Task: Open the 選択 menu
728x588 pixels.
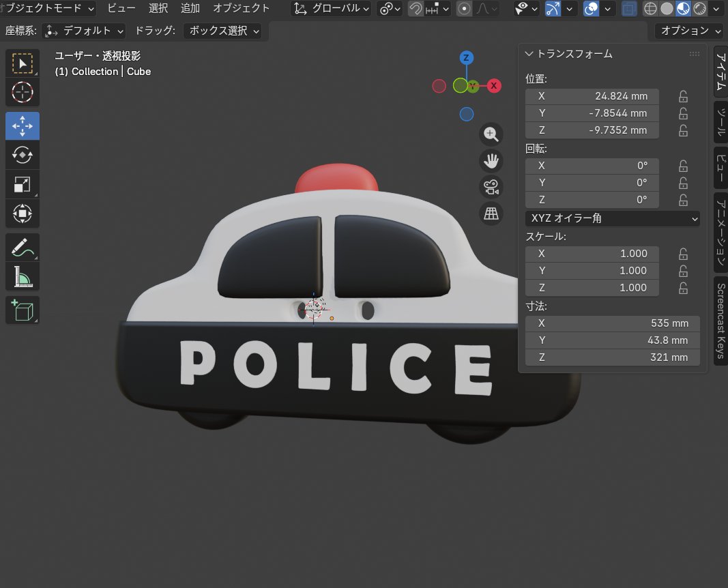Action: click(158, 8)
